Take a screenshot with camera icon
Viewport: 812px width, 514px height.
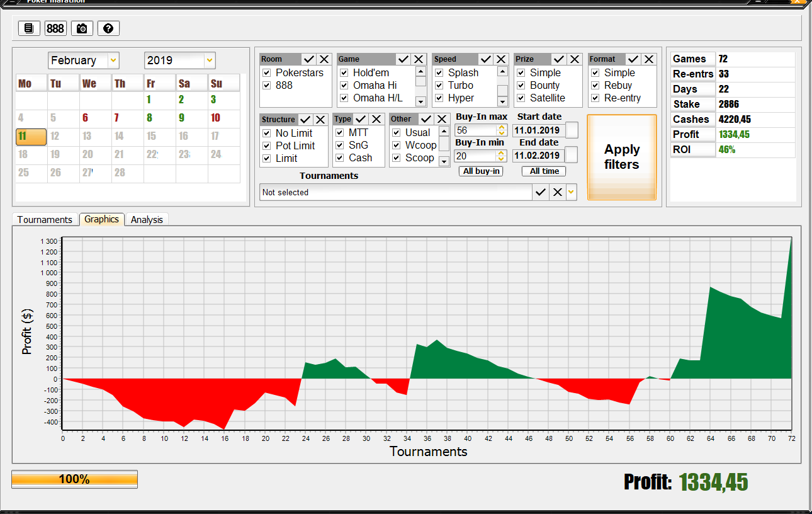pyautogui.click(x=82, y=28)
